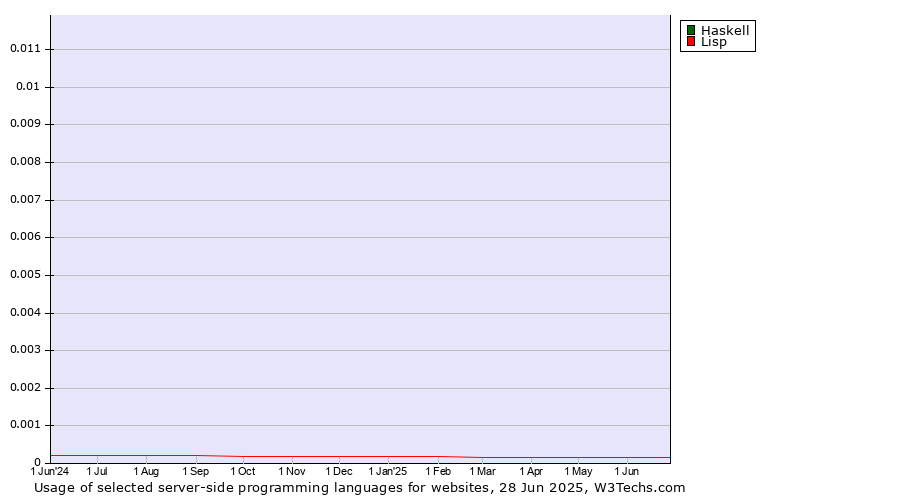Viewport: 900px width, 500px height.
Task: Click the 1 May x-axis label
Action: pos(578,471)
